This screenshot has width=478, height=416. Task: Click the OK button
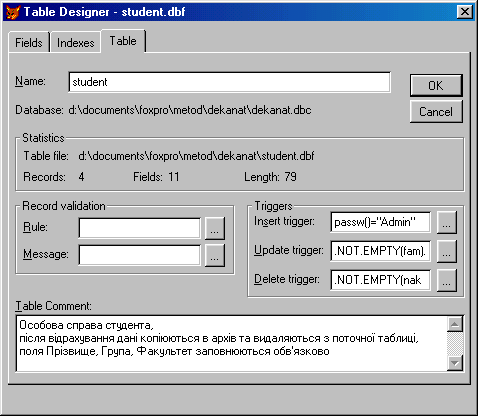point(436,86)
